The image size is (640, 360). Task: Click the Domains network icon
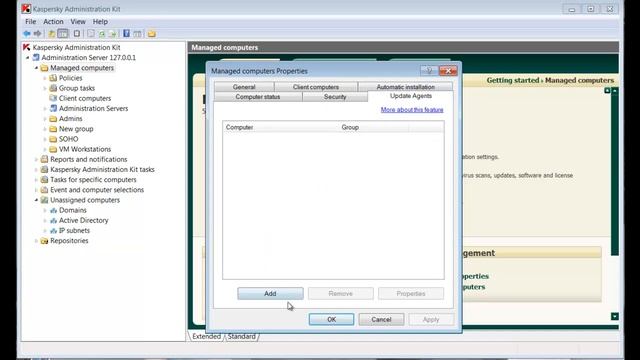(x=53, y=210)
